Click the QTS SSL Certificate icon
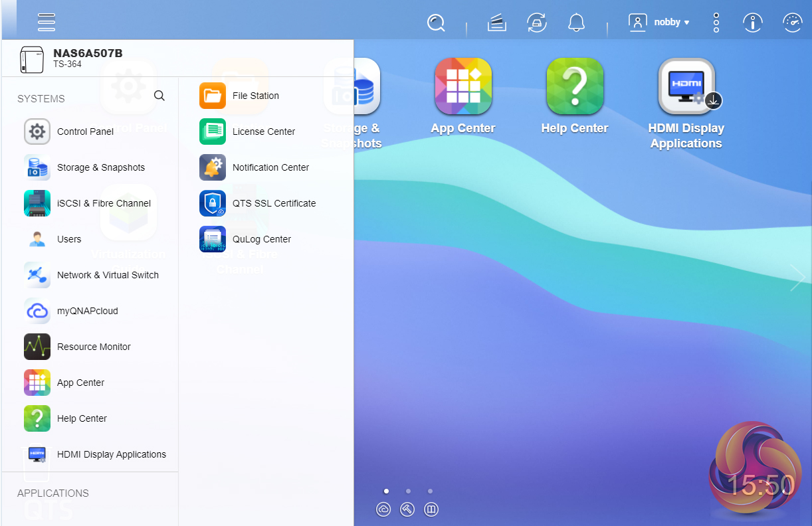Viewport: 812px width, 526px height. click(x=213, y=203)
